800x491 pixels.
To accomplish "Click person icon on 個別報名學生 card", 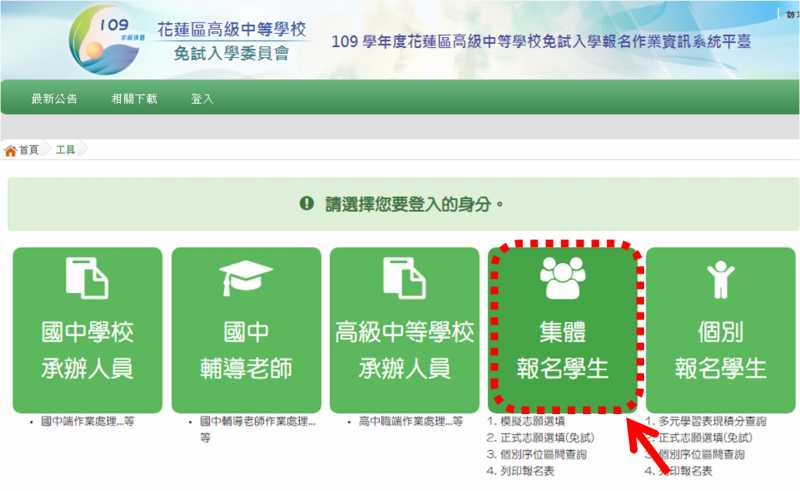I will coord(720,279).
